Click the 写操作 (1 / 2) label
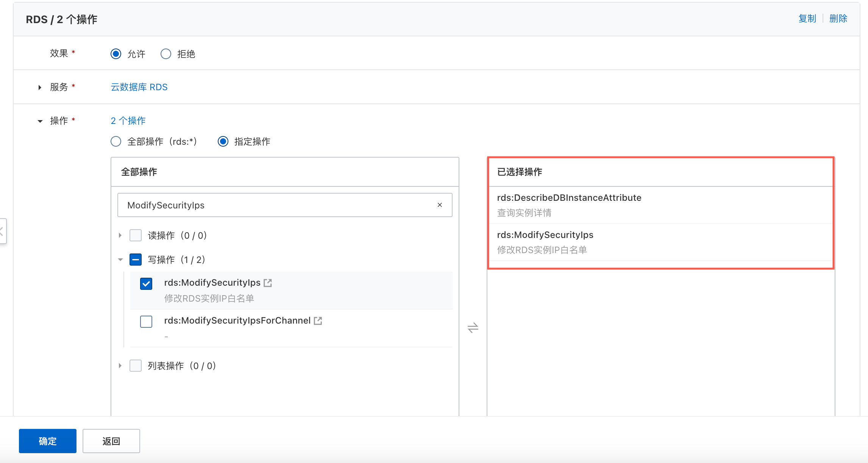868x463 pixels. coord(176,260)
